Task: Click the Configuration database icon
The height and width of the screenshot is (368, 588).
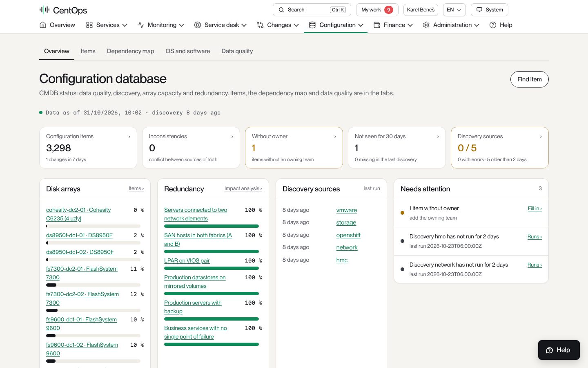Action: pos(312,25)
